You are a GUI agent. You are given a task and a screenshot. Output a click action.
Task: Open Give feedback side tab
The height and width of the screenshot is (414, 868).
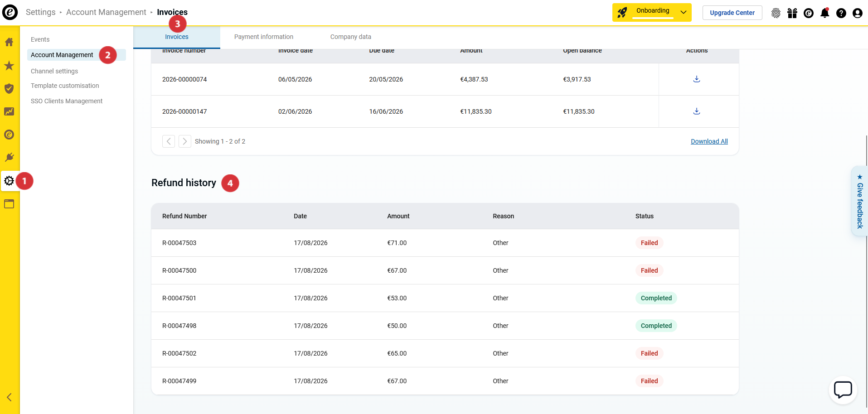coord(859,201)
